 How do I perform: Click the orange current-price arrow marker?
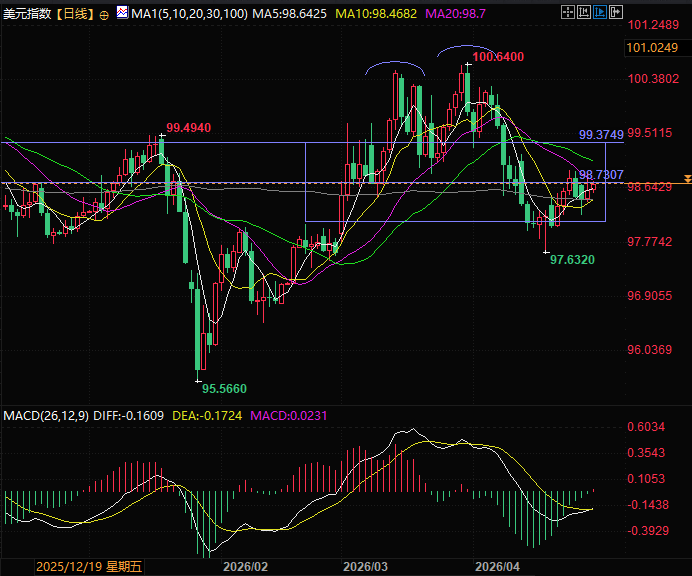point(687,179)
